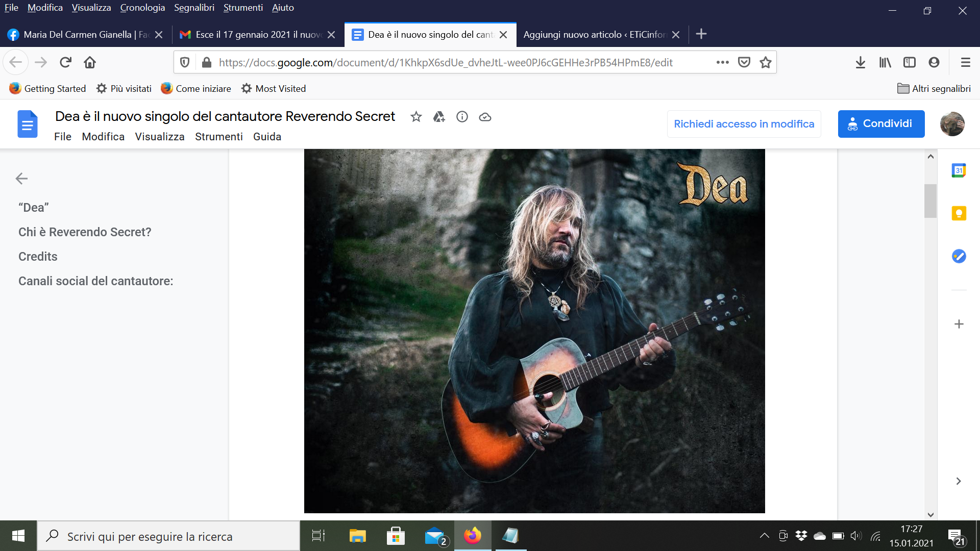Open Docs Modifica menu
This screenshot has width=980, height=551.
(x=103, y=137)
